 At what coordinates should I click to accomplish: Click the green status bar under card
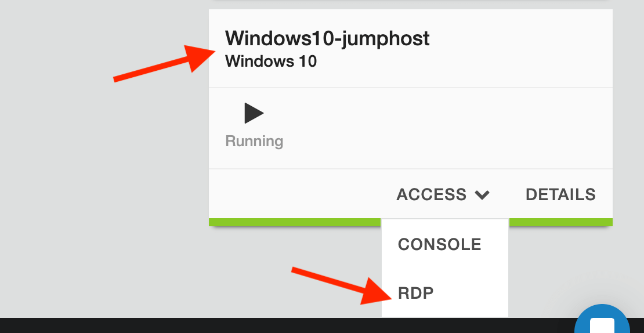click(x=290, y=222)
